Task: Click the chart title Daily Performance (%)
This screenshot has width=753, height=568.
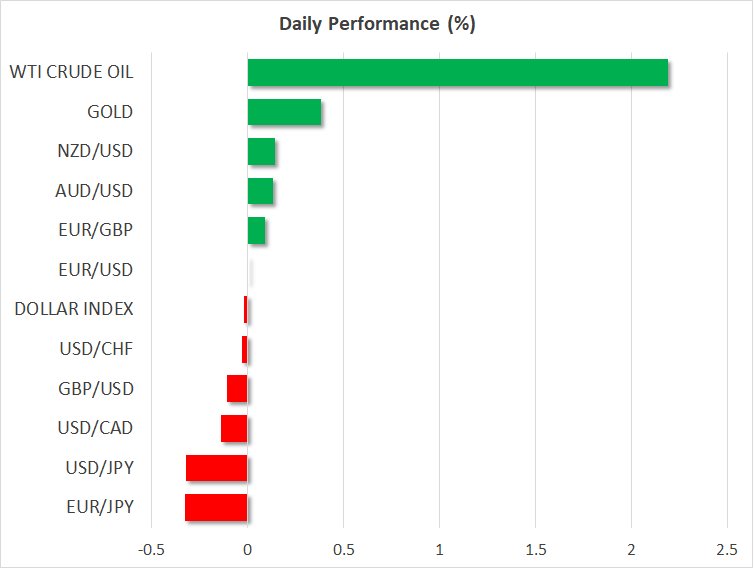Action: (x=376, y=24)
